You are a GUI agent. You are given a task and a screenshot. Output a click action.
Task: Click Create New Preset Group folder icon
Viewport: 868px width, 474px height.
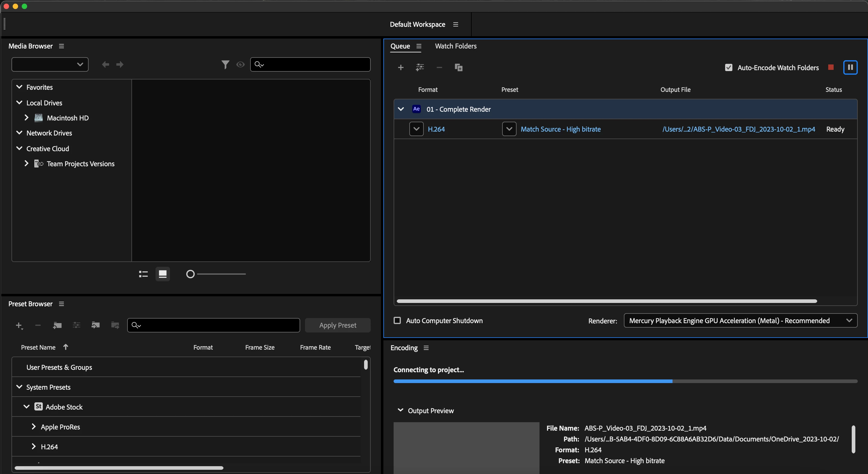(57, 325)
